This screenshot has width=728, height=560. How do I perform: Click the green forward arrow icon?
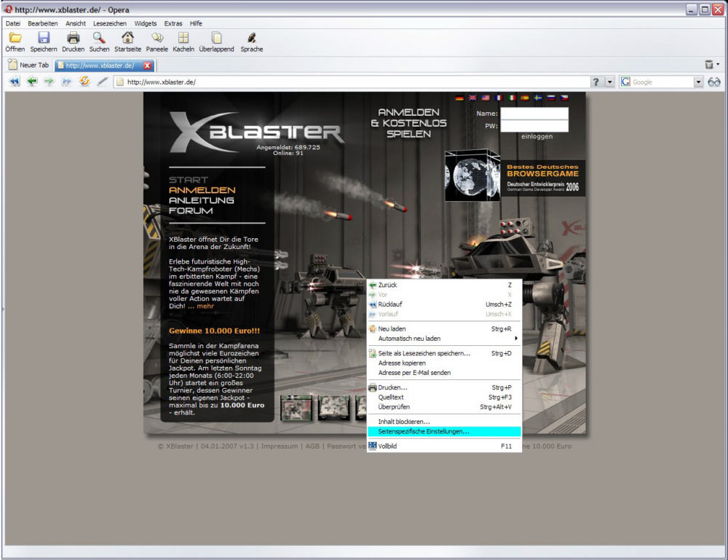coord(49,82)
